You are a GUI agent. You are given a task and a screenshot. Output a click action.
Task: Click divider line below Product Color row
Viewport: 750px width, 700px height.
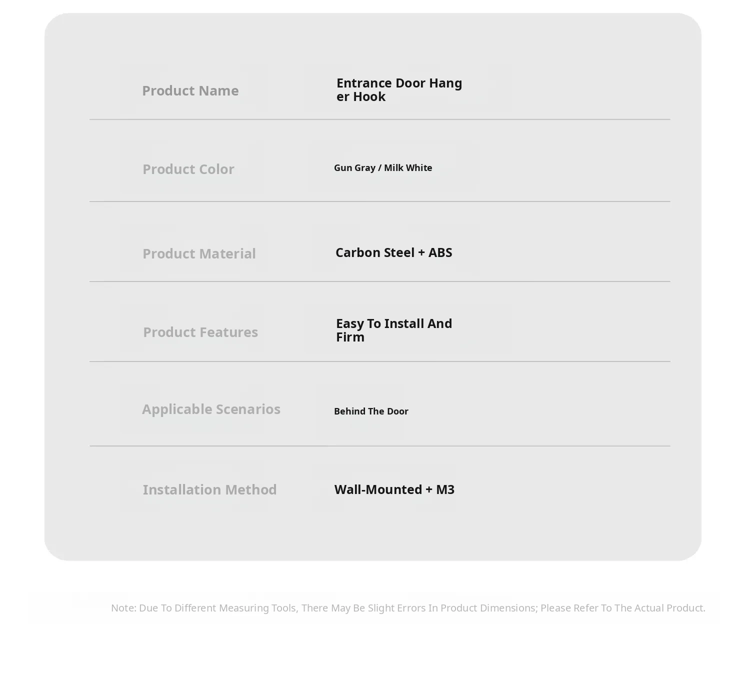pos(380,201)
